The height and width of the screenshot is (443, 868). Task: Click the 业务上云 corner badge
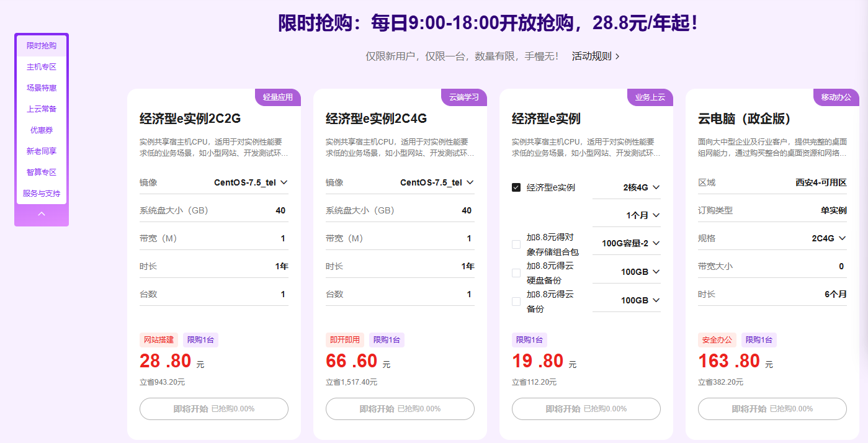650,97
